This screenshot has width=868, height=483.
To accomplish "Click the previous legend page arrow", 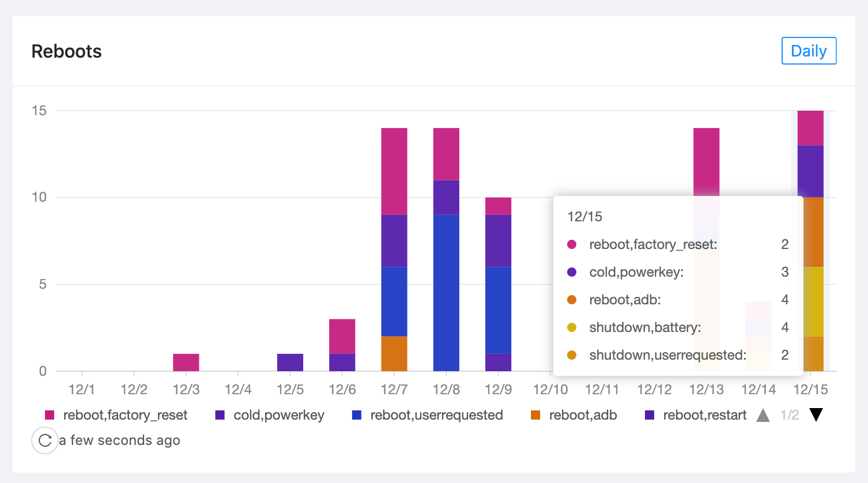I will (x=763, y=415).
